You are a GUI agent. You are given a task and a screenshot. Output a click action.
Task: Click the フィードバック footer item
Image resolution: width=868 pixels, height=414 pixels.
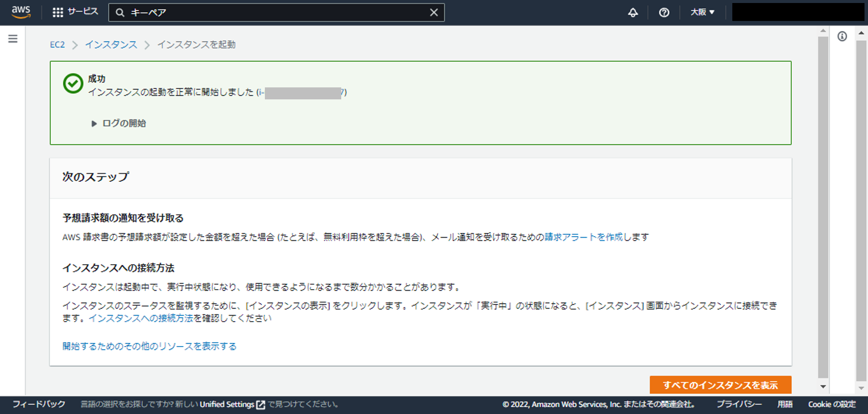tap(39, 404)
